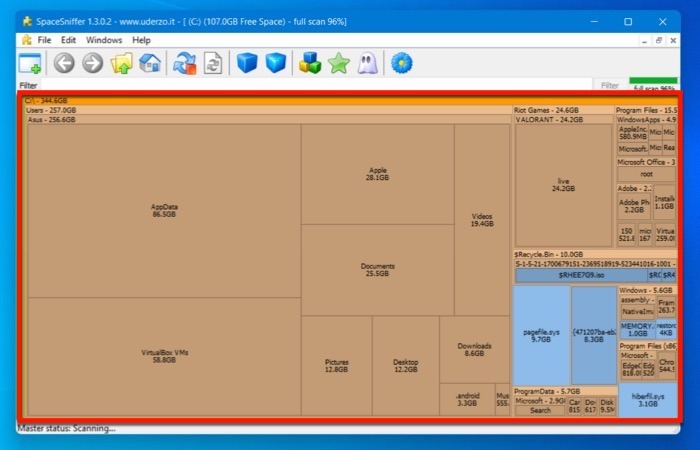Select the Adobe Ph 2.2GB block
This screenshot has height=450, width=700.
click(x=634, y=206)
